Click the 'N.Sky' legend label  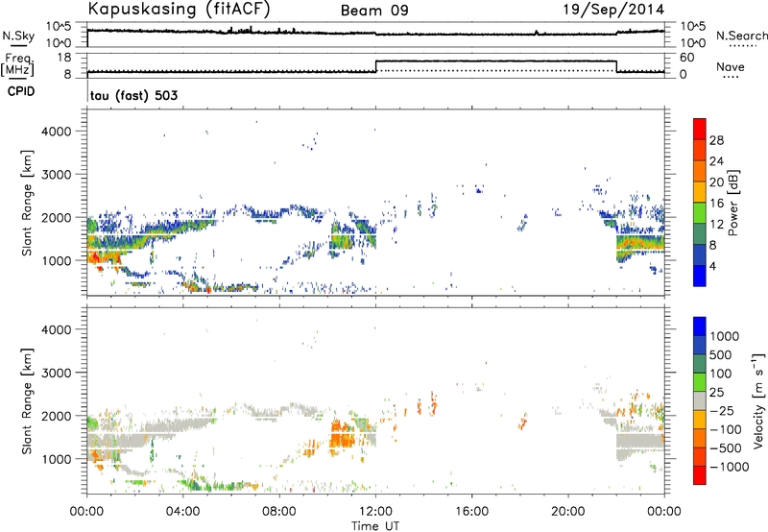[x=18, y=36]
